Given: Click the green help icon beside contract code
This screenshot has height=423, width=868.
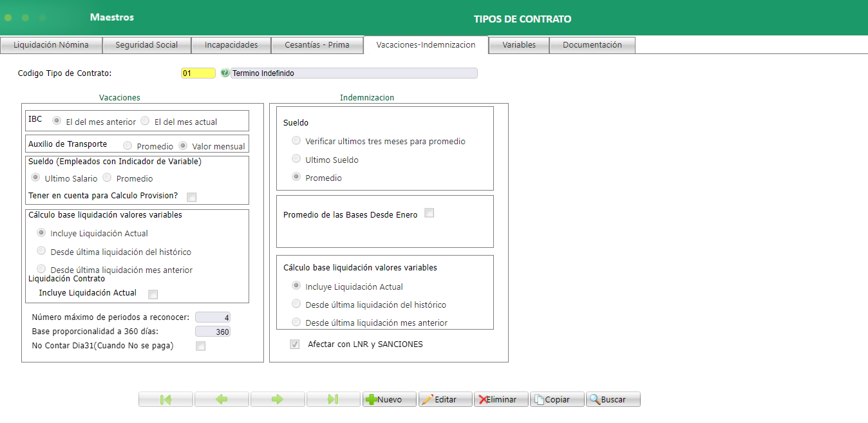Looking at the screenshot, I should [225, 73].
